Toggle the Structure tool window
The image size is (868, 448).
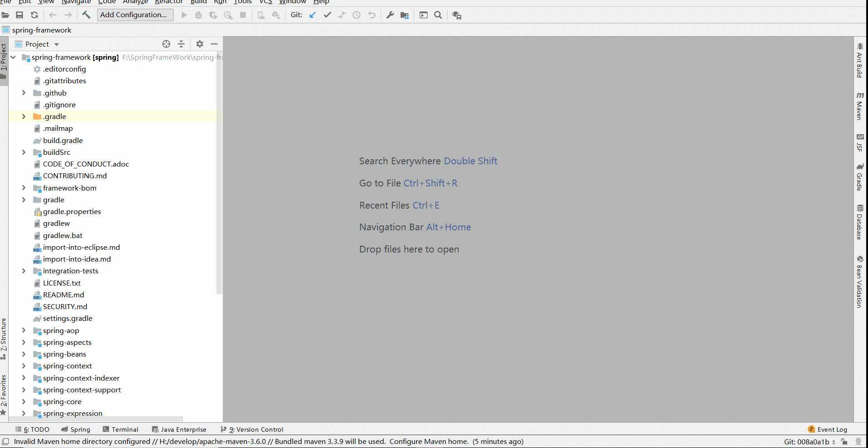[x=4, y=338]
